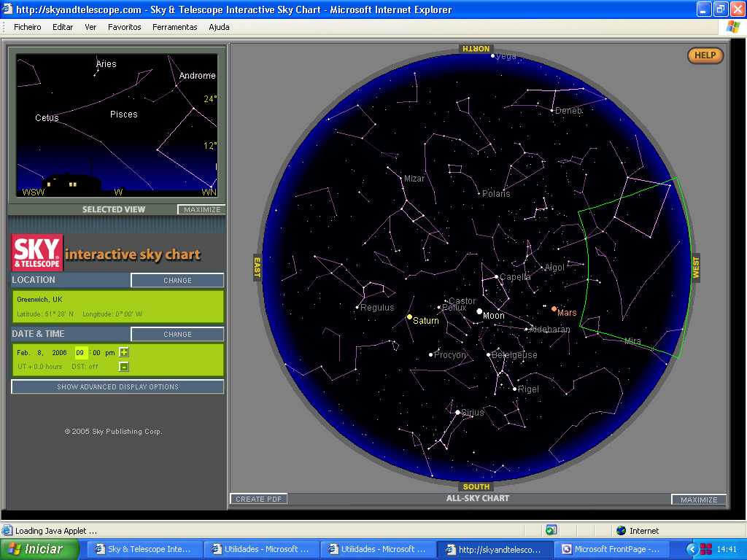The image size is (747, 560).
Task: Select the star Rigel on chart
Action: [515, 389]
